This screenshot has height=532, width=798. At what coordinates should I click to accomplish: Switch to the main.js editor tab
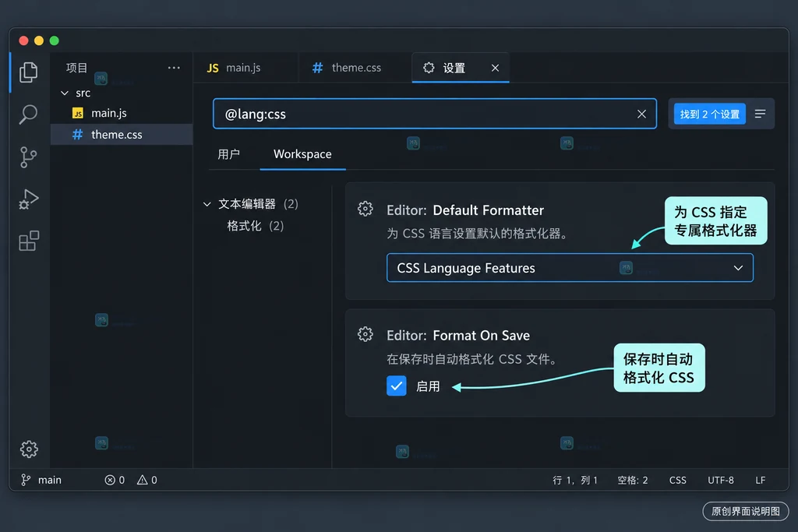pyautogui.click(x=245, y=68)
